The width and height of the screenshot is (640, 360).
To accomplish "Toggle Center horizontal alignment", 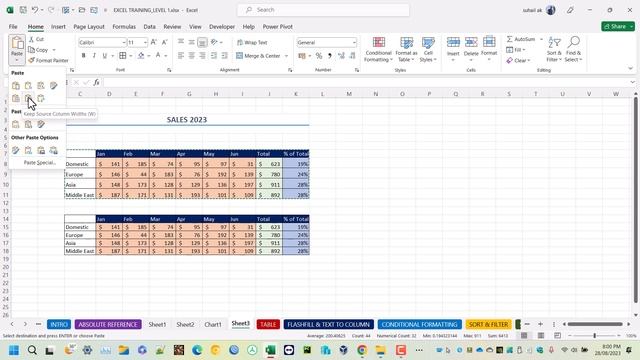I will 191,56.
